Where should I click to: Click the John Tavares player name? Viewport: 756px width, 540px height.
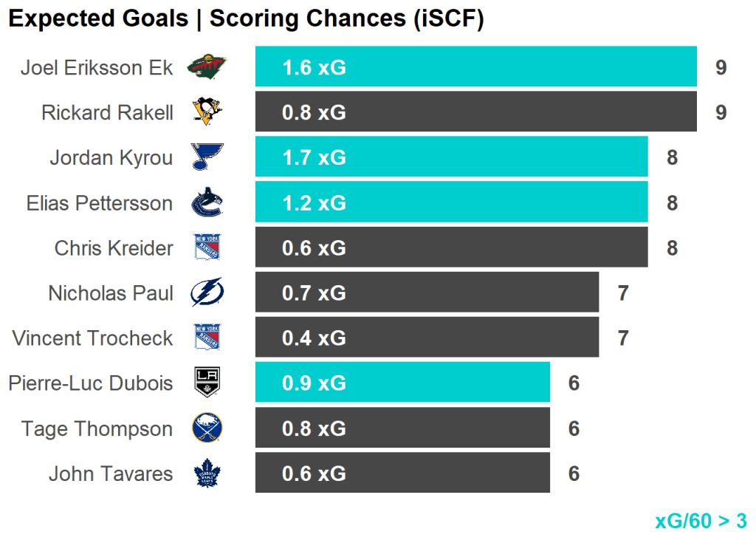[x=111, y=474]
